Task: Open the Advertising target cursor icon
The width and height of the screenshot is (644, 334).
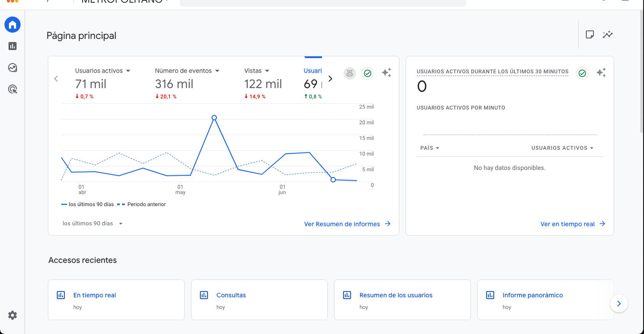Action: coord(13,89)
